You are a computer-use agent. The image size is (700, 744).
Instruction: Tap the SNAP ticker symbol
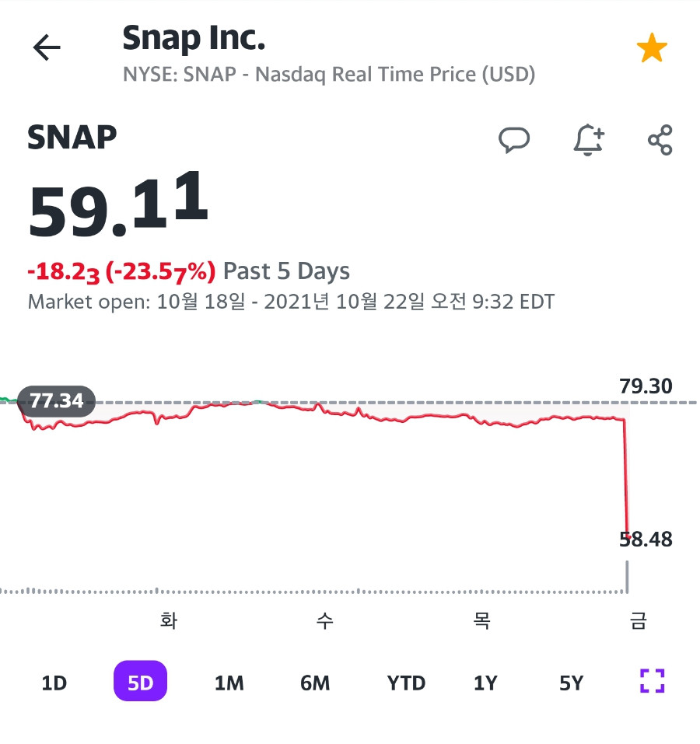coord(72,138)
